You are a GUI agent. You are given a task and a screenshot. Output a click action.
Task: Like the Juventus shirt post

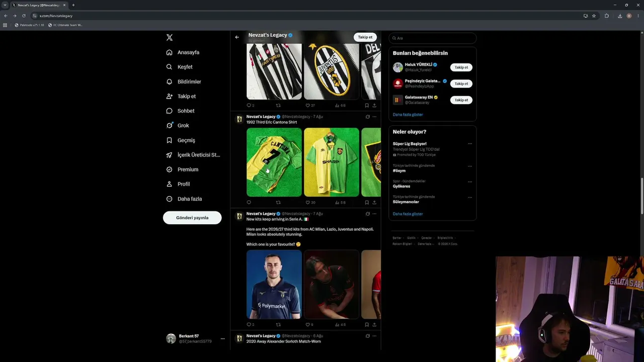coord(310,106)
